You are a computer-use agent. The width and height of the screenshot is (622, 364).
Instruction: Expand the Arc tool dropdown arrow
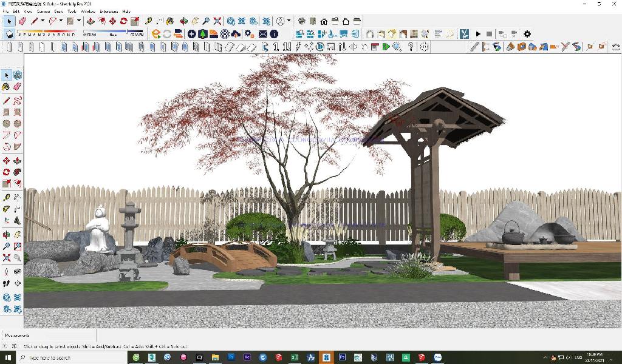click(x=61, y=21)
